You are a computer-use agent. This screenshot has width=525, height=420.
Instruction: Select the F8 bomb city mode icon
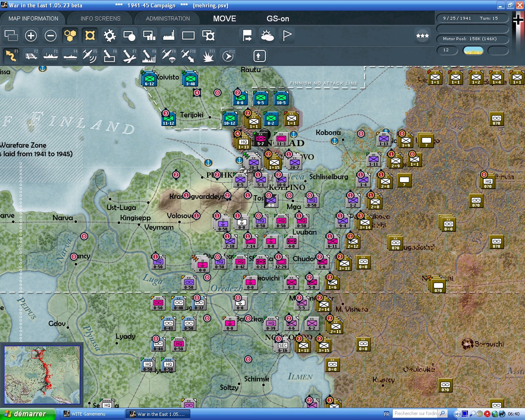(x=149, y=56)
